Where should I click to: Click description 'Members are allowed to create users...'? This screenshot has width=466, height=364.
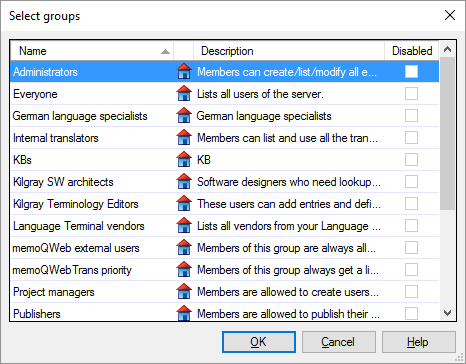pos(288,292)
